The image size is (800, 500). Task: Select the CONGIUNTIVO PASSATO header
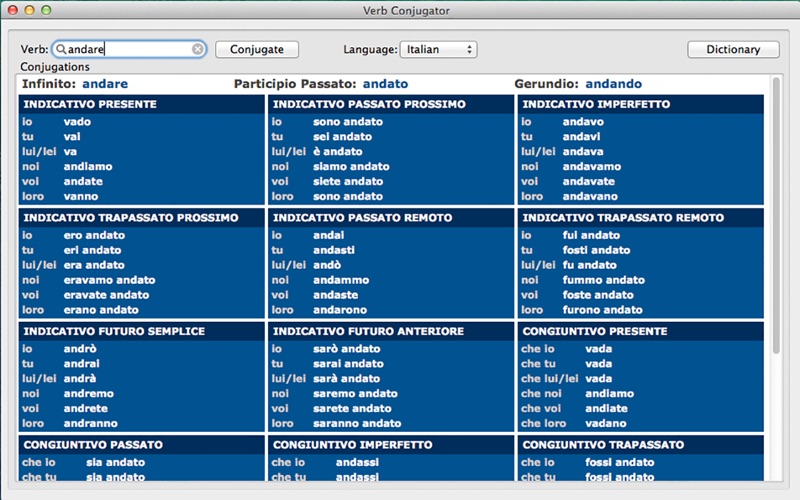tap(141, 445)
